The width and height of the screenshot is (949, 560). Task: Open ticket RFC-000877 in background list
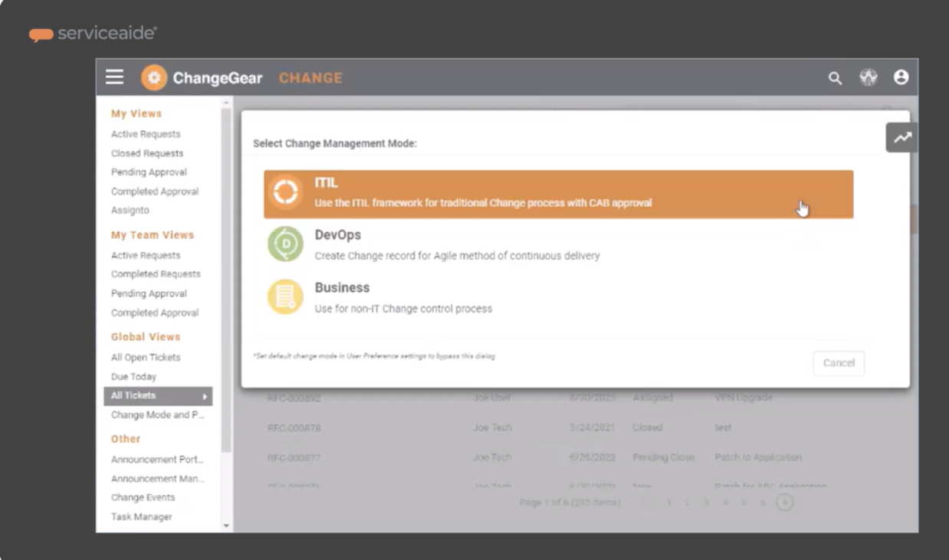tap(294, 457)
